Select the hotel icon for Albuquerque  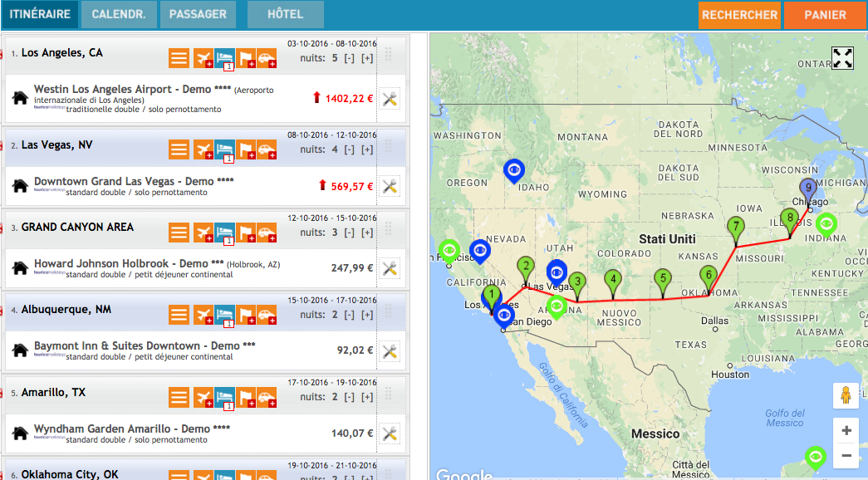pos(224,315)
